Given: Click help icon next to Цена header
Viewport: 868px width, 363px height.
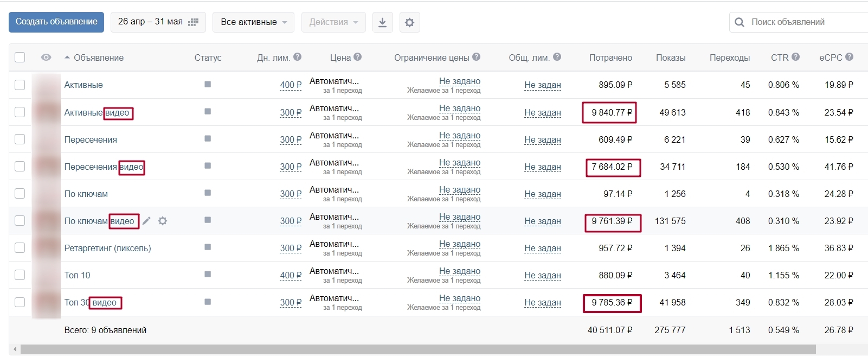Looking at the screenshot, I should (x=357, y=57).
